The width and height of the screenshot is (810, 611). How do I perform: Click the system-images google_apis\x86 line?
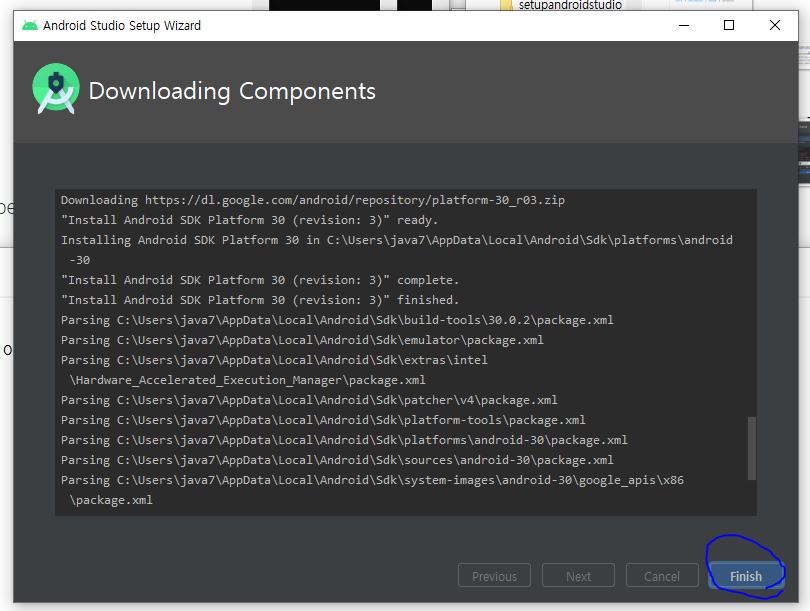(x=372, y=480)
